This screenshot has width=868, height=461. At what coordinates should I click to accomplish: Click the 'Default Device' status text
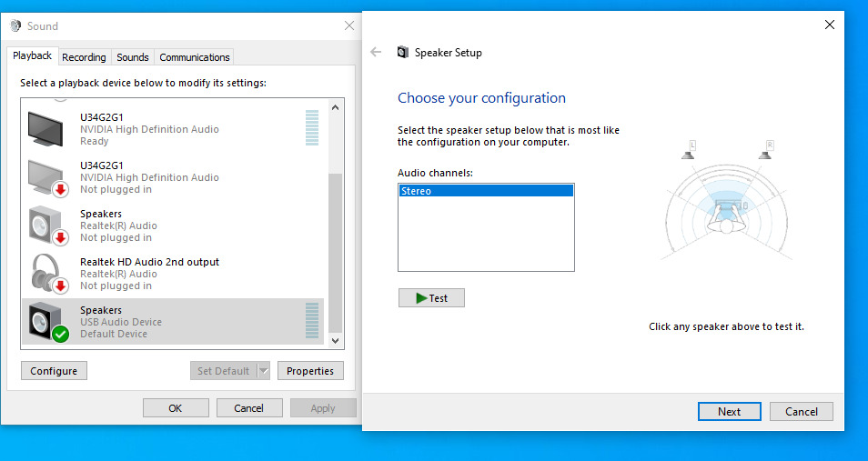114,334
